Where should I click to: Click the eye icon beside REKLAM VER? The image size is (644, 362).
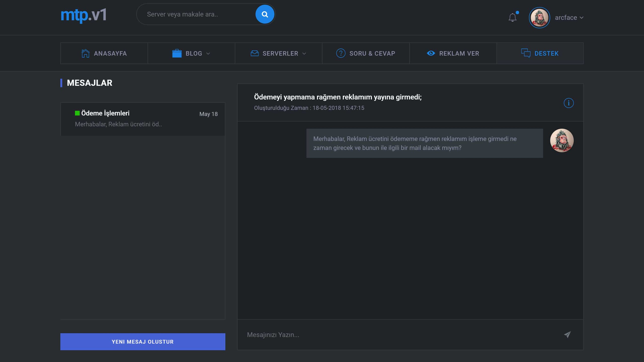click(x=431, y=53)
